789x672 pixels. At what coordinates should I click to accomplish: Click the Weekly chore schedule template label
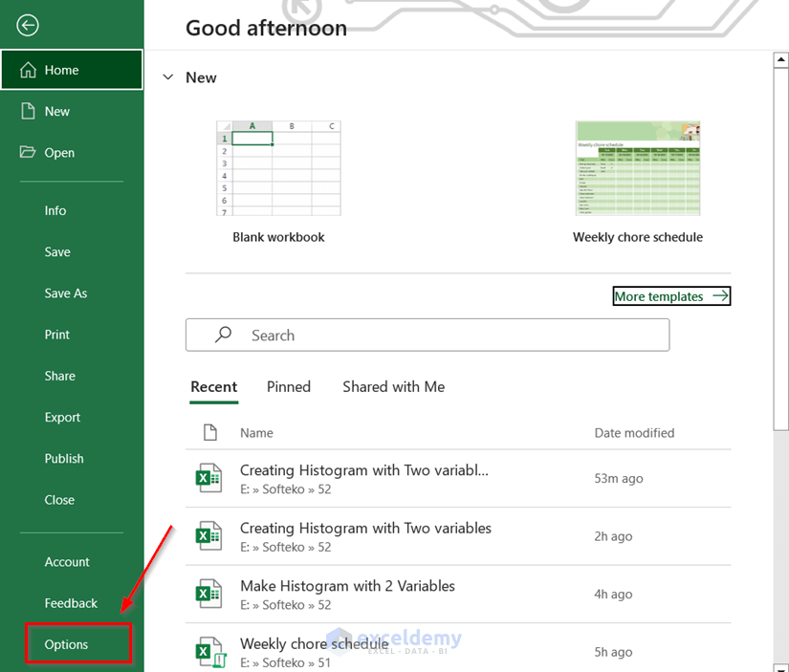(x=638, y=237)
